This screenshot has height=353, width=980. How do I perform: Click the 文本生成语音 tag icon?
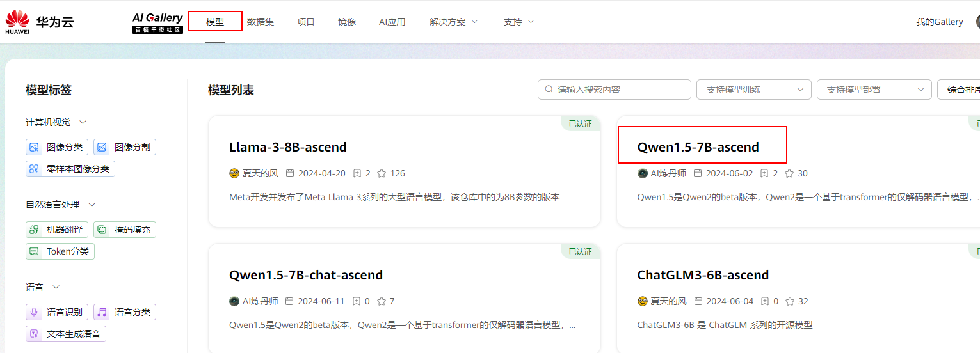pos(34,334)
